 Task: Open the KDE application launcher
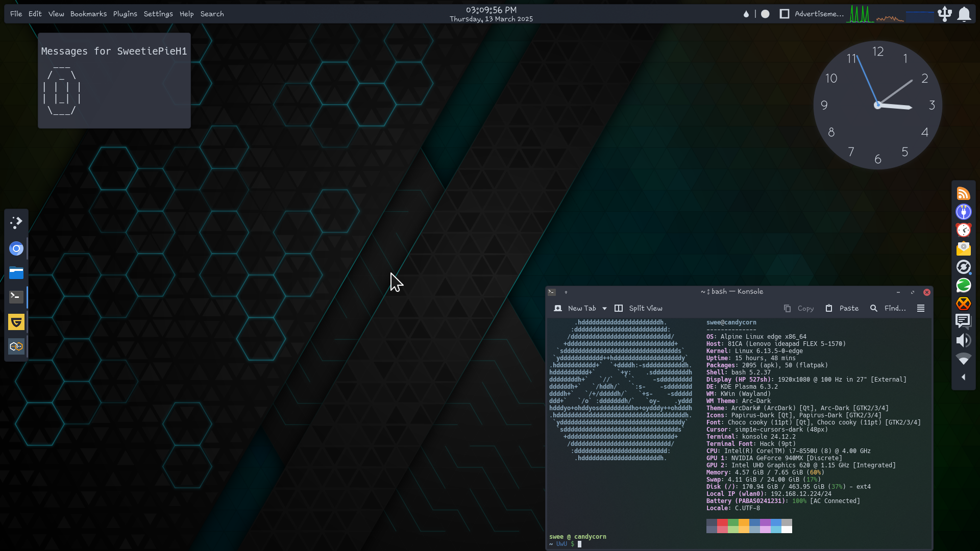[16, 222]
